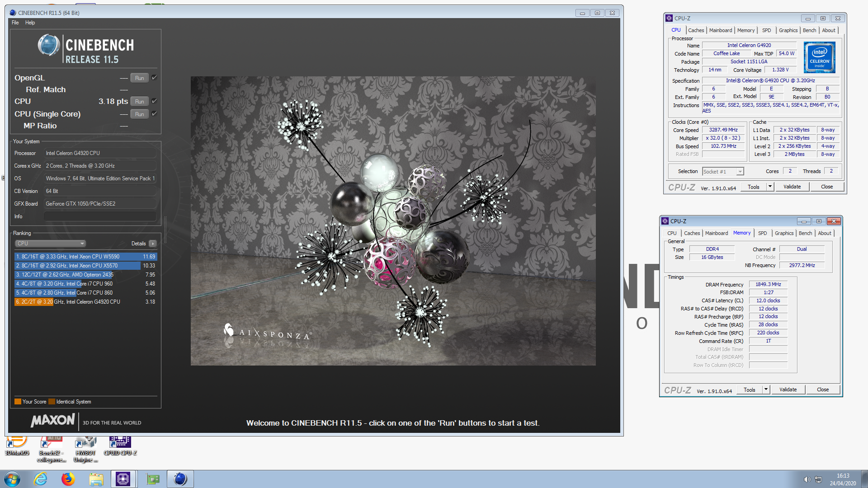
Task: Open the Windows Start menu
Action: pyautogui.click(x=12, y=479)
